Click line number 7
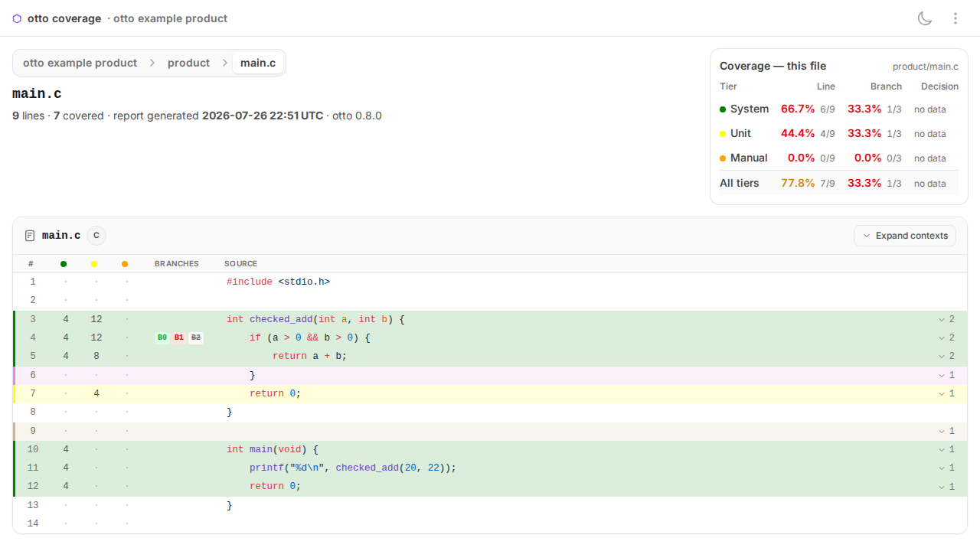The width and height of the screenshot is (980, 551). point(33,393)
